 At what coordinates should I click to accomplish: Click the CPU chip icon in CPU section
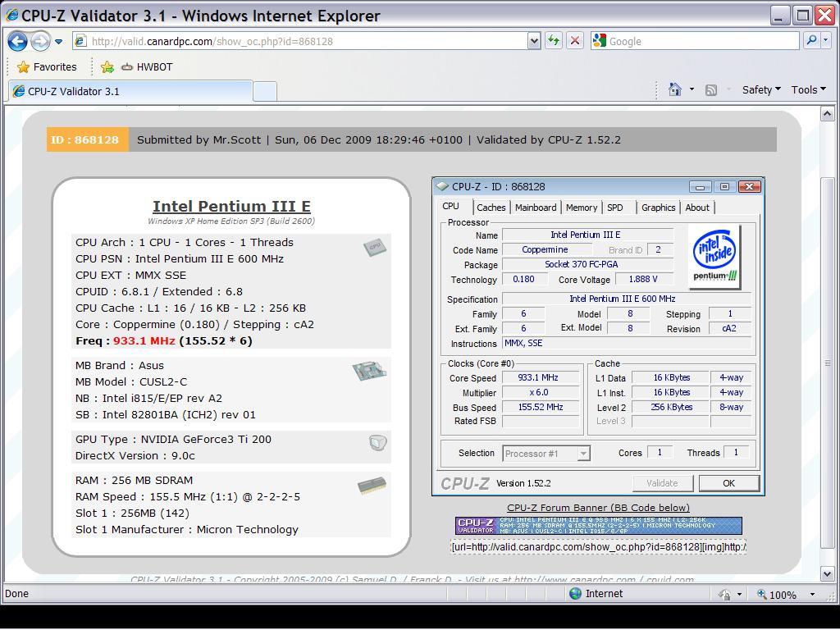374,248
